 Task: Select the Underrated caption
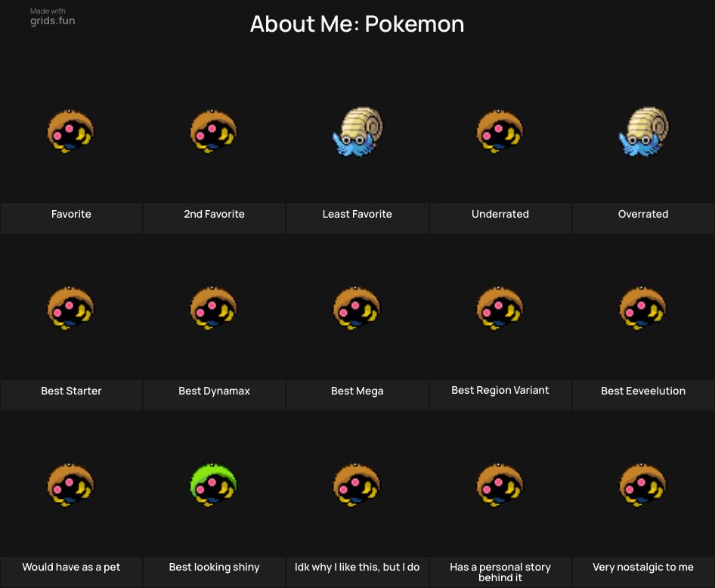[x=500, y=214]
